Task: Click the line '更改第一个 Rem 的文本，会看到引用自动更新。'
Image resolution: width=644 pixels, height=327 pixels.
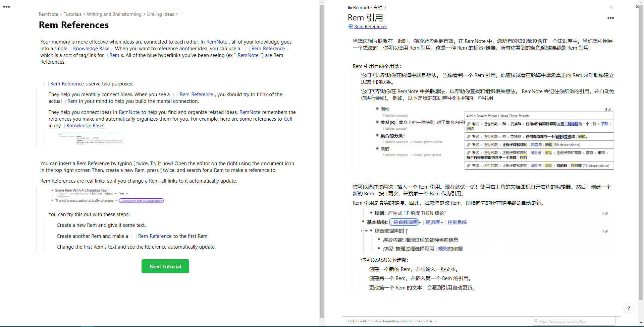Action: pyautogui.click(x=423, y=288)
